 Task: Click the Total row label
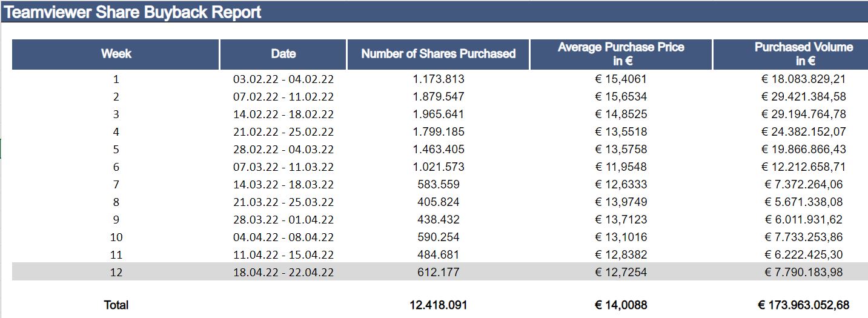[x=116, y=305]
